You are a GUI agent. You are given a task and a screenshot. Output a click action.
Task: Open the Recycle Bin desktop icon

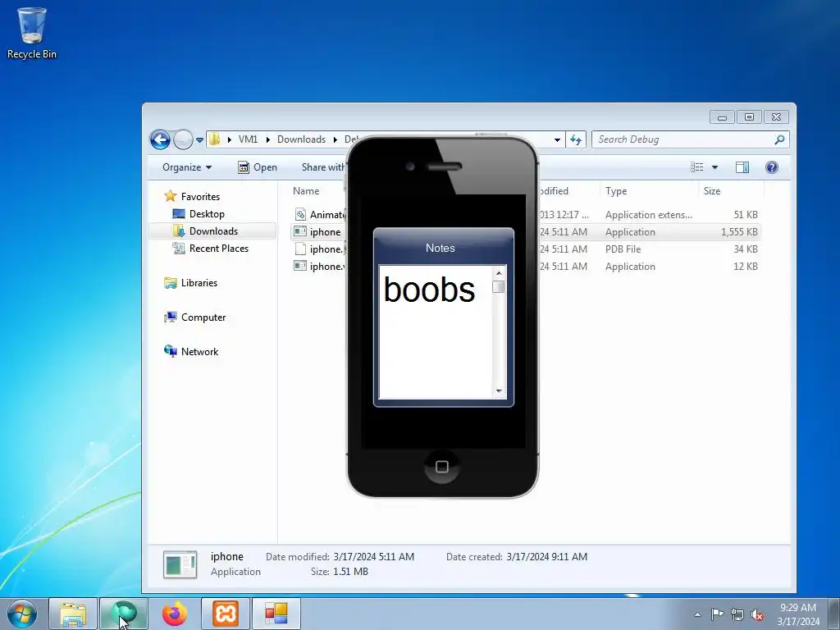coord(32,33)
